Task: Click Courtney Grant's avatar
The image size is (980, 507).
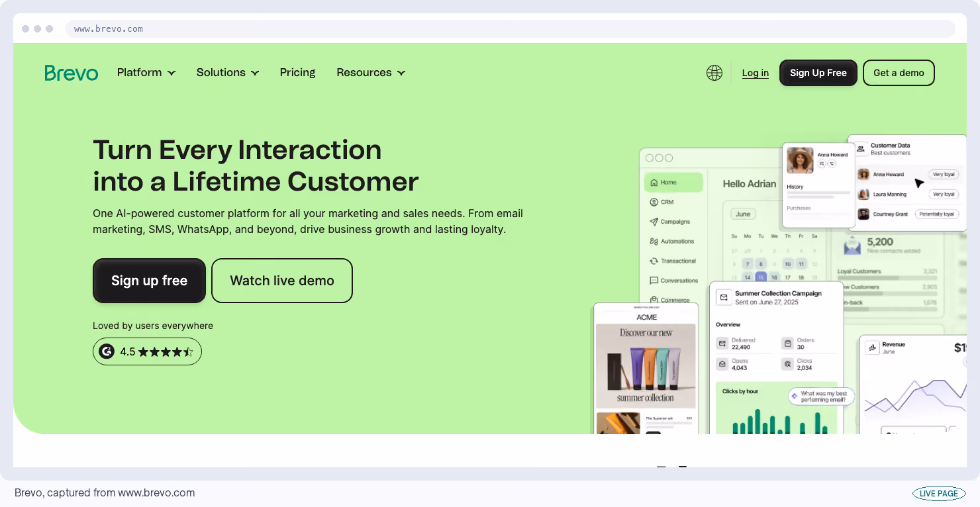Action: [x=863, y=214]
